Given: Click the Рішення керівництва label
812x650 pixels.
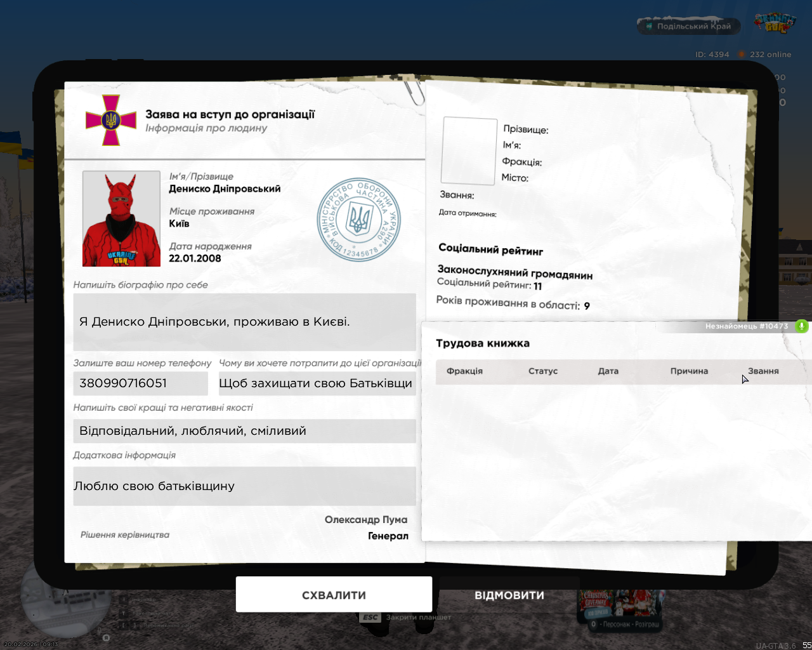Looking at the screenshot, I should (125, 535).
